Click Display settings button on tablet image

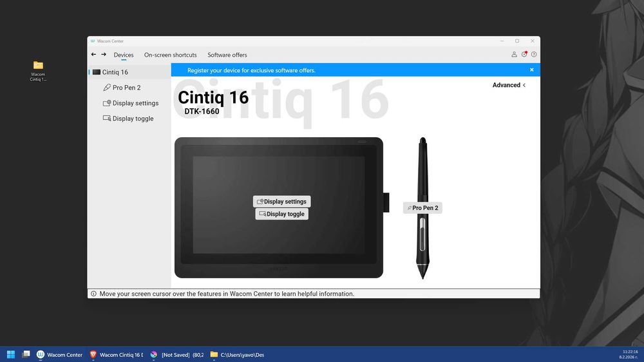coord(282,202)
